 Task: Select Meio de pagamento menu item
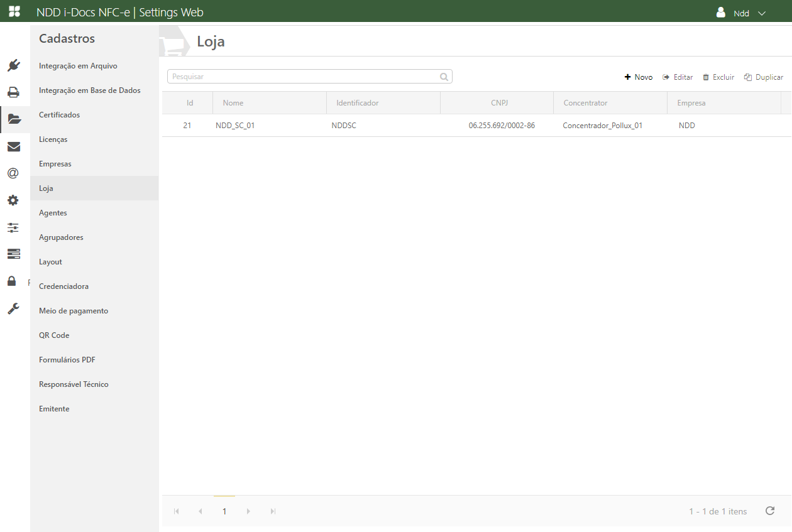74,311
